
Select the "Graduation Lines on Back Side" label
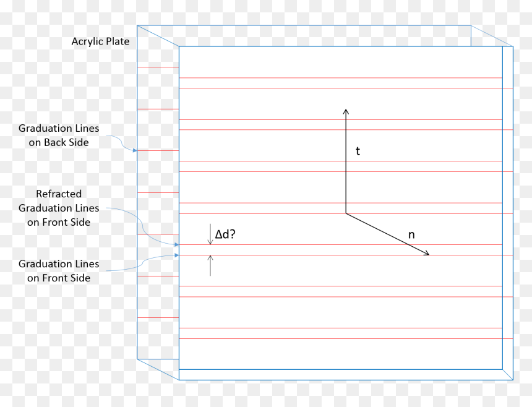(x=59, y=135)
